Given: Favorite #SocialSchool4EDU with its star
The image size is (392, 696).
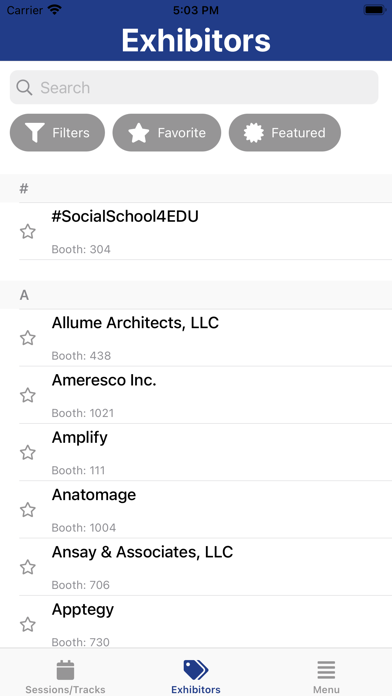Looking at the screenshot, I should pos(28,231).
